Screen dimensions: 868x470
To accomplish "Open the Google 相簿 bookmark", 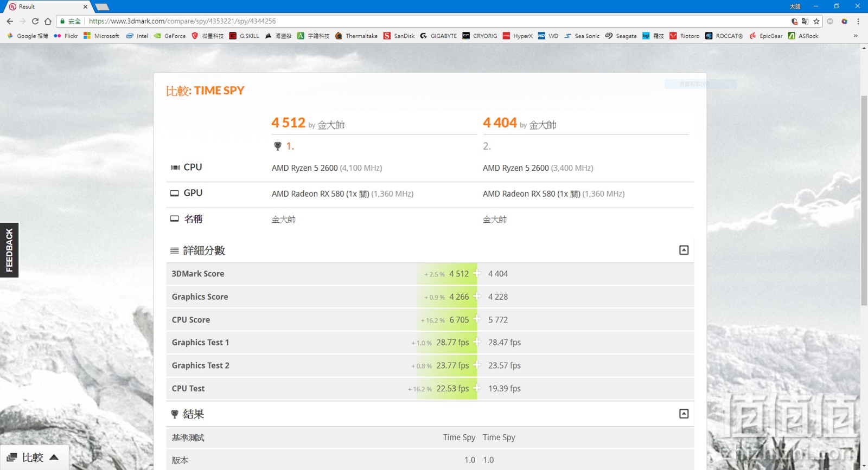I will 27,36.
